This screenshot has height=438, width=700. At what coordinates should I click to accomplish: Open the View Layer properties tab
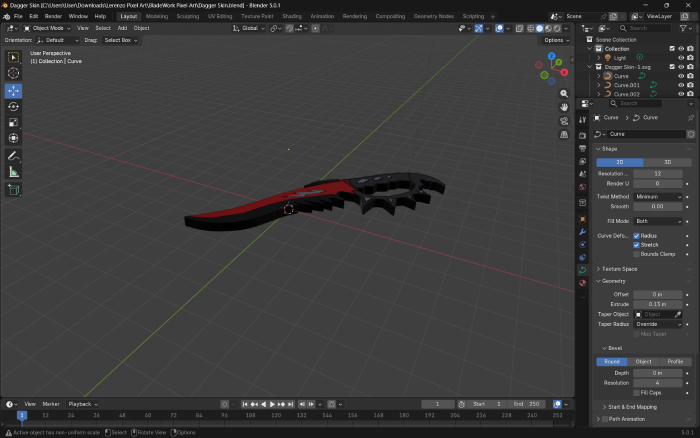click(583, 161)
